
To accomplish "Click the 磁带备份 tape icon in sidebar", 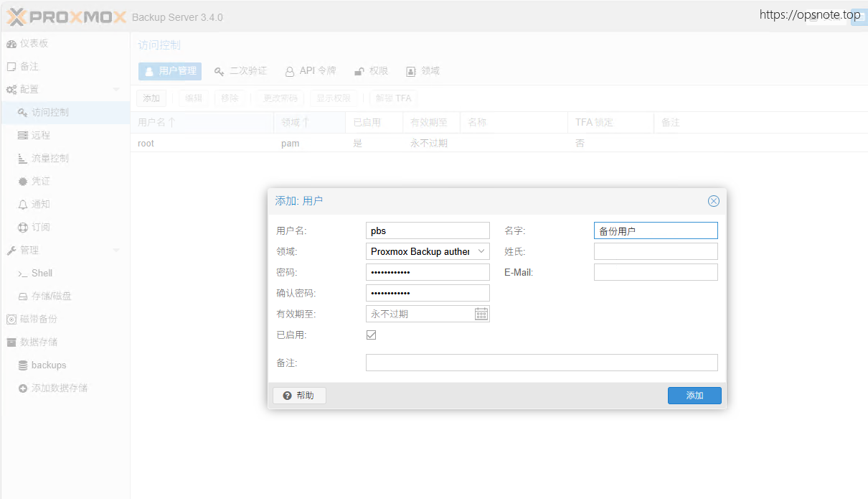I will tap(11, 320).
